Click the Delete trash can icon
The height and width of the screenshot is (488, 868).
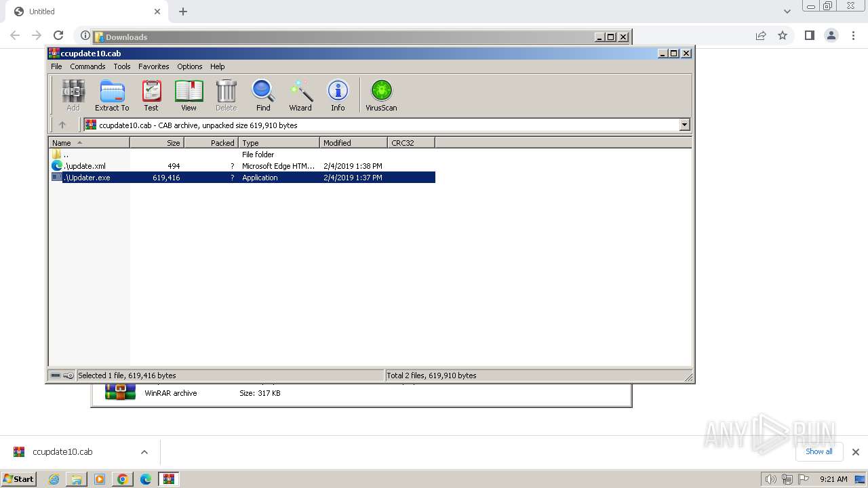click(x=226, y=95)
